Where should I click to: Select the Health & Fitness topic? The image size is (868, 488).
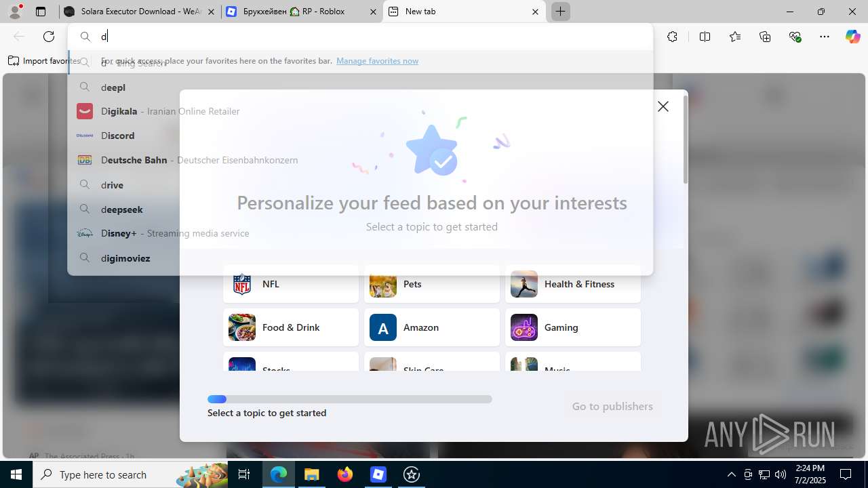click(x=573, y=284)
